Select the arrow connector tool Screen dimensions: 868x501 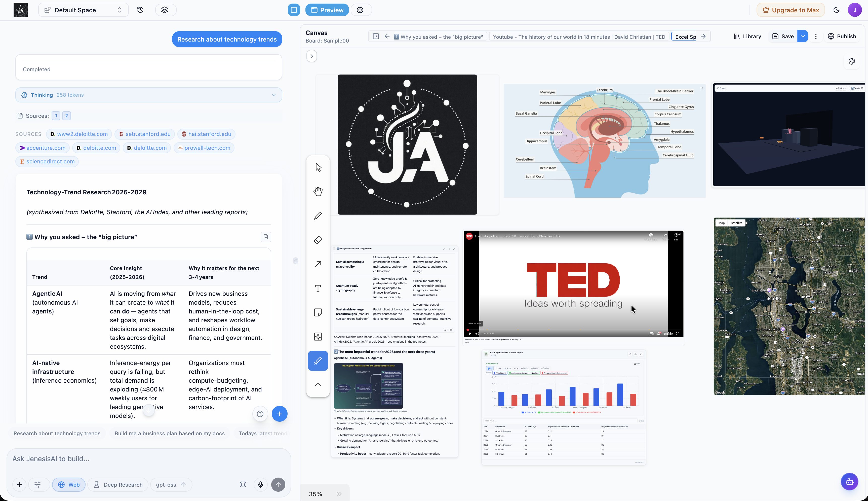[x=318, y=264]
